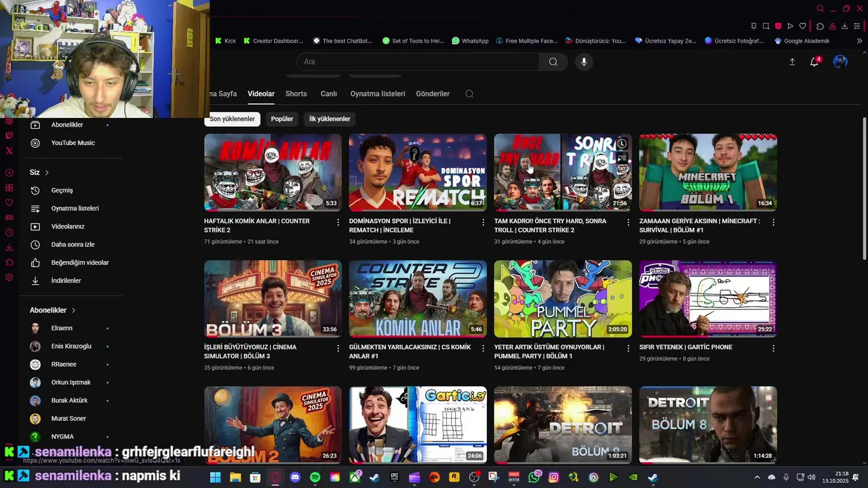
Task: Play the 'MINECRAFT SURVIVAL BÖLÜM 1' thumbnail
Action: pyautogui.click(x=708, y=172)
